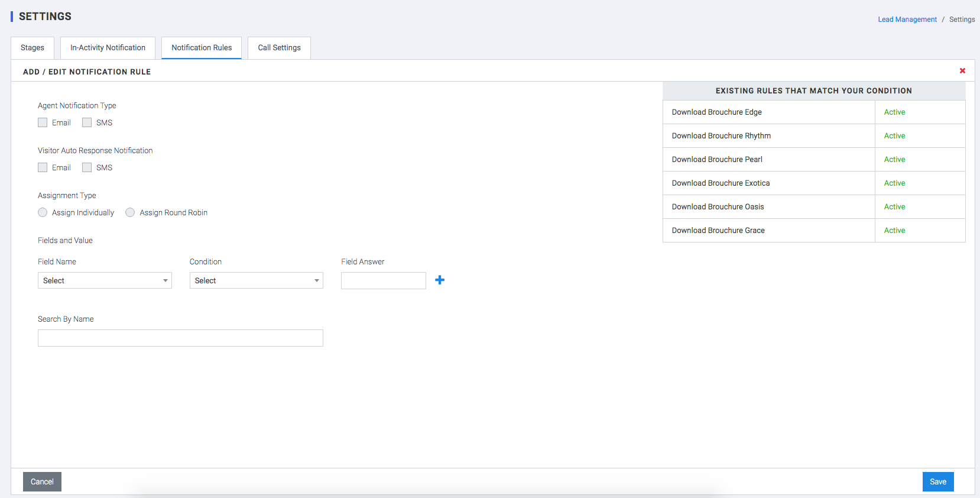Select the Download Brouchure Grace rule

(x=718, y=230)
